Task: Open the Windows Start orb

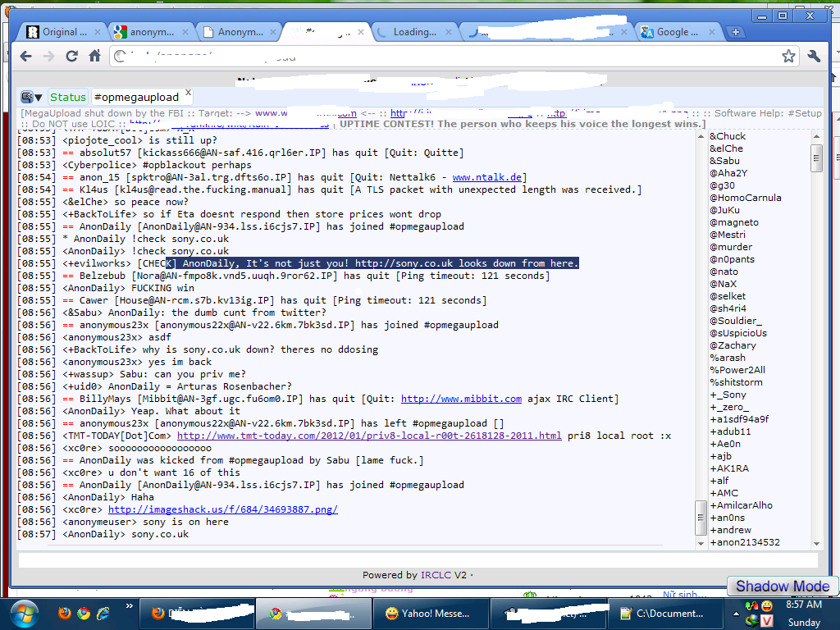Action: click(x=24, y=614)
